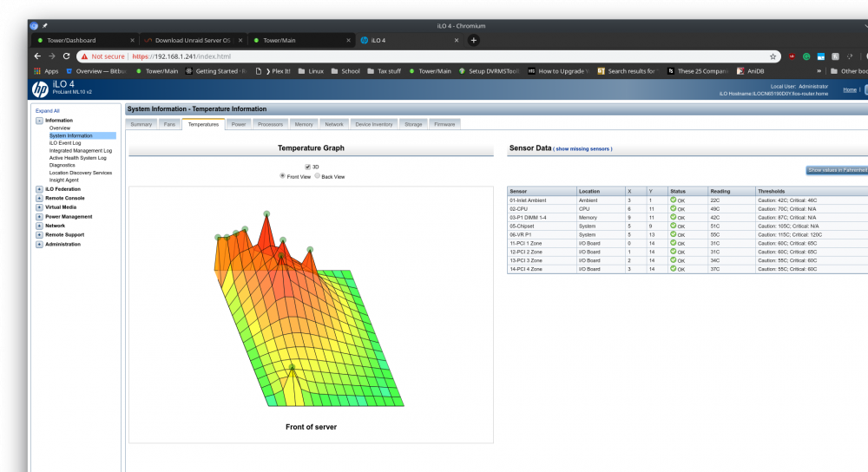Open a new tab with the plus icon
This screenshot has width=868, height=472.
tap(473, 40)
